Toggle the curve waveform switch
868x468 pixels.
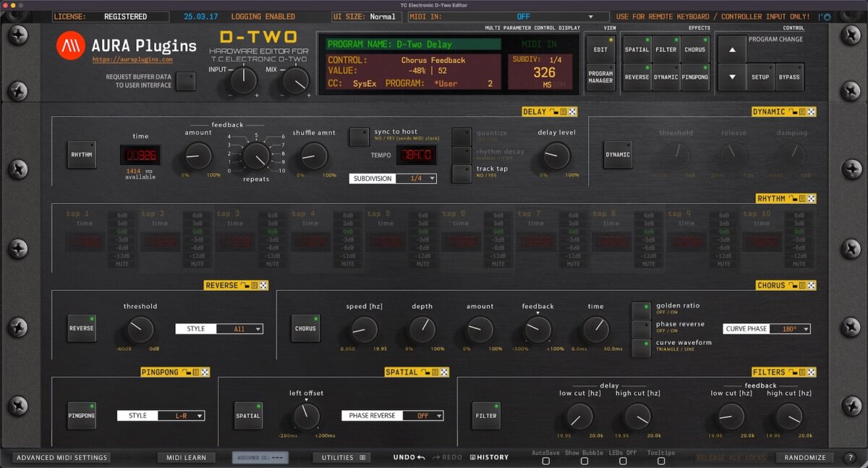(641, 348)
